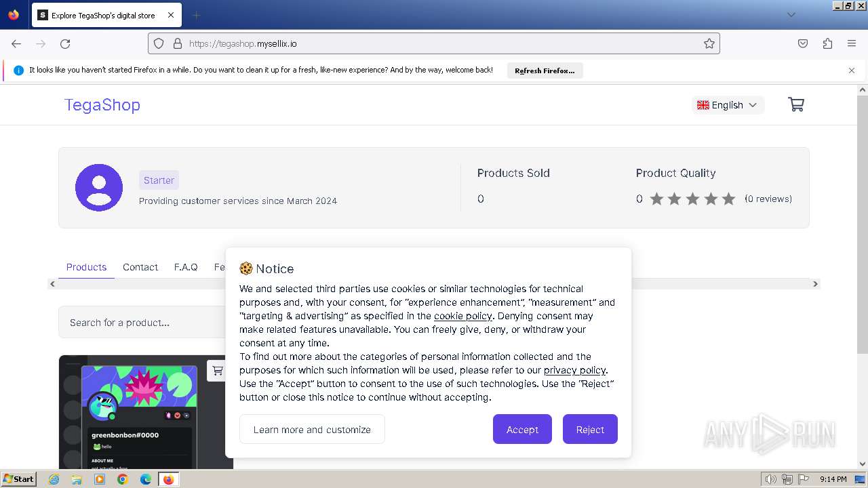Click the Starter badge
Viewport: 868px width, 488px height.
pyautogui.click(x=159, y=180)
